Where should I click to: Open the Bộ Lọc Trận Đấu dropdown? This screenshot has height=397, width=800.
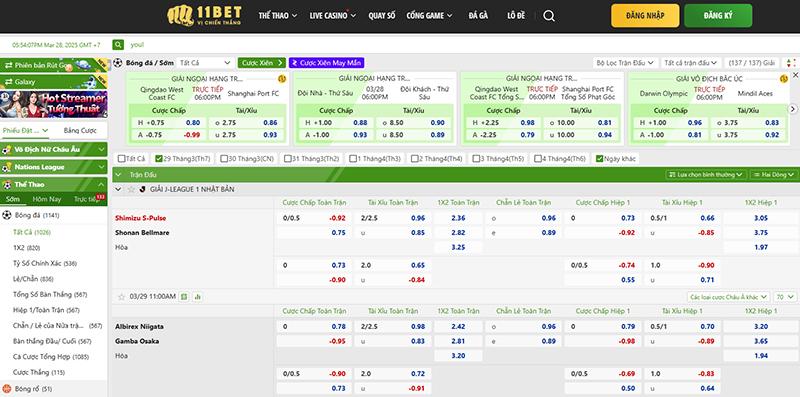625,63
